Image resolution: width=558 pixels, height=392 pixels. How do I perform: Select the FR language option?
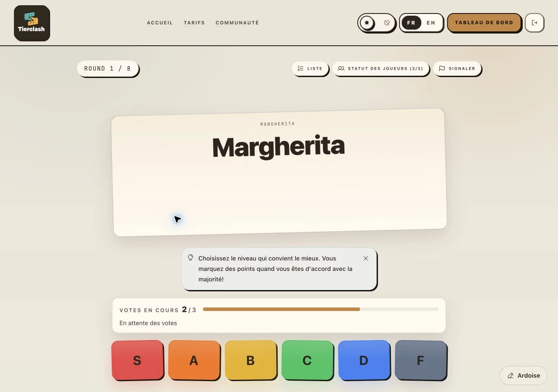click(x=411, y=23)
